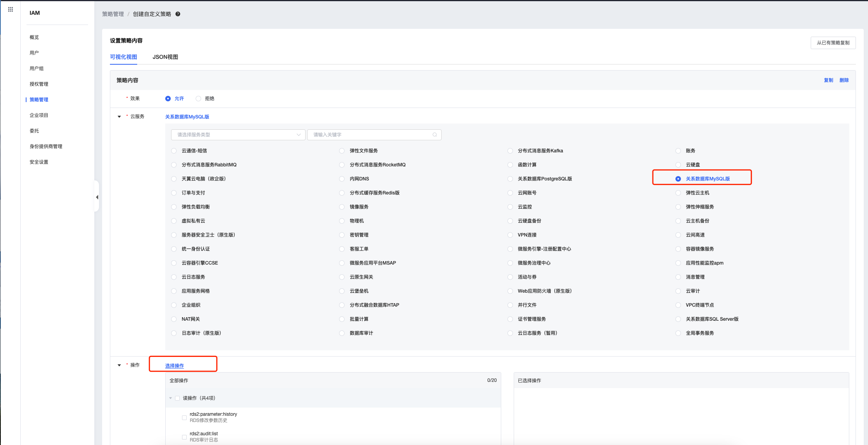
Task: Click the 删除 link
Action: [844, 80]
